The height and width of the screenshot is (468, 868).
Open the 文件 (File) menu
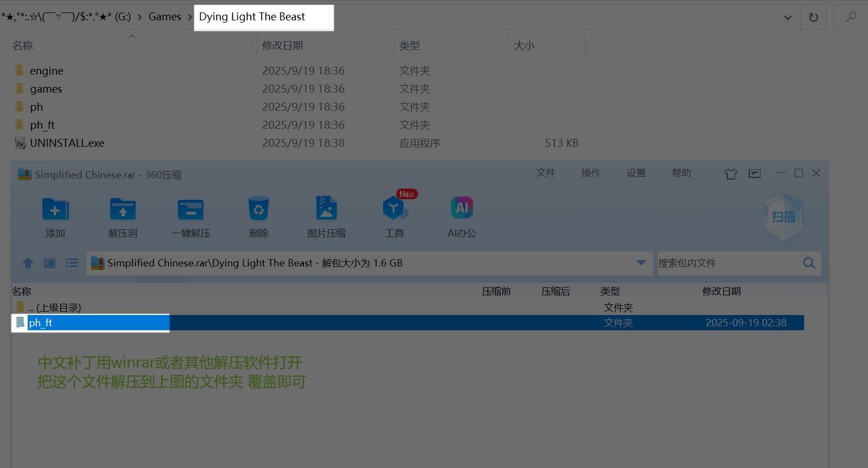point(546,173)
